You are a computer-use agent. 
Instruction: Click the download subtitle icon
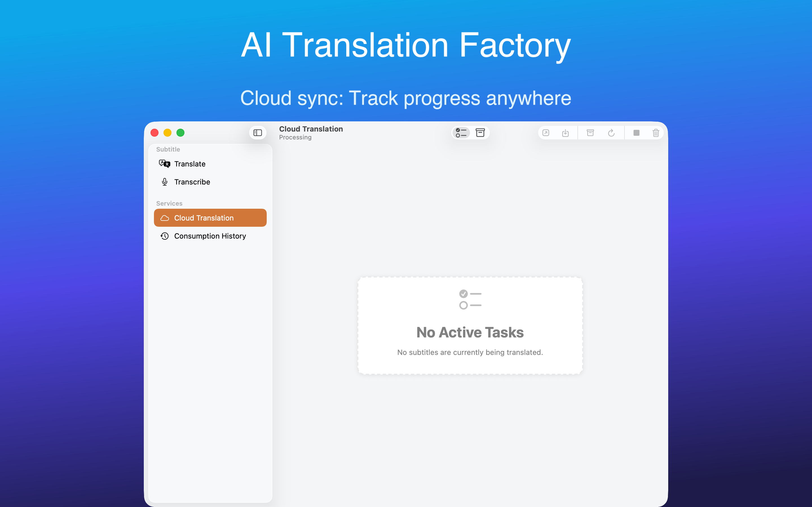[565, 133]
